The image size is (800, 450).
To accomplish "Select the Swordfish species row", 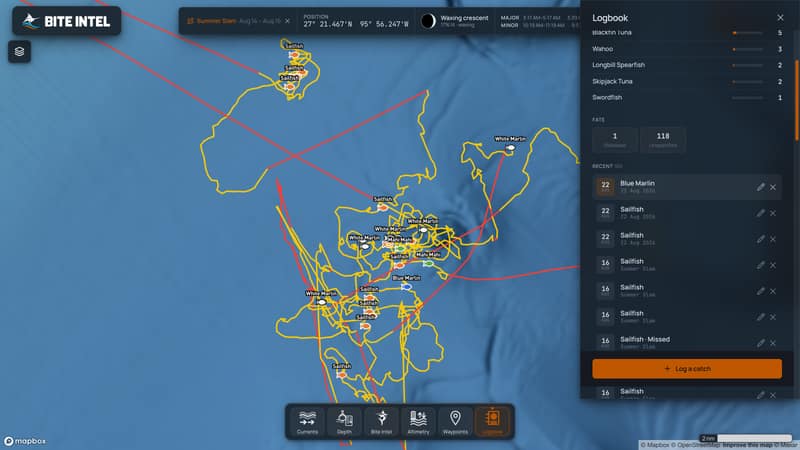I will pyautogui.click(x=687, y=97).
